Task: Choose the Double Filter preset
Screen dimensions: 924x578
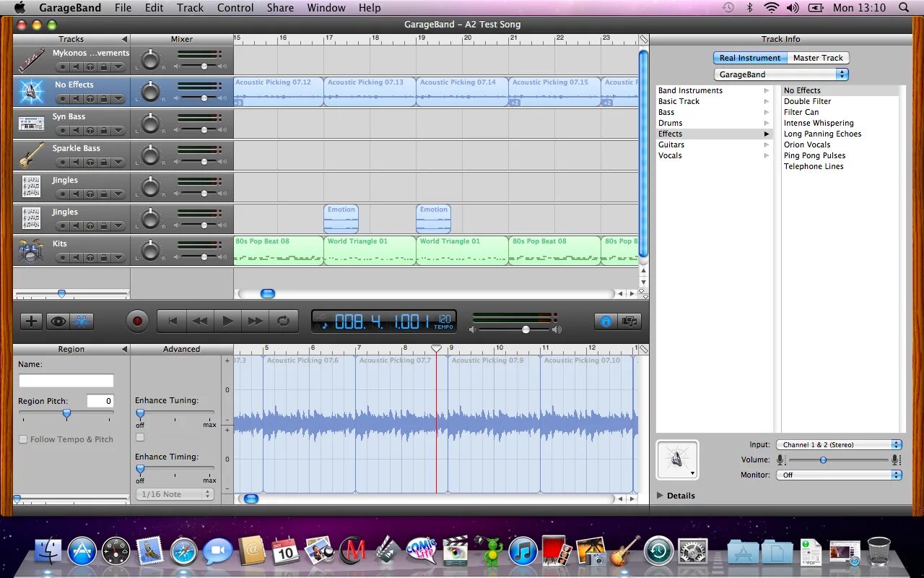Action: tap(807, 101)
